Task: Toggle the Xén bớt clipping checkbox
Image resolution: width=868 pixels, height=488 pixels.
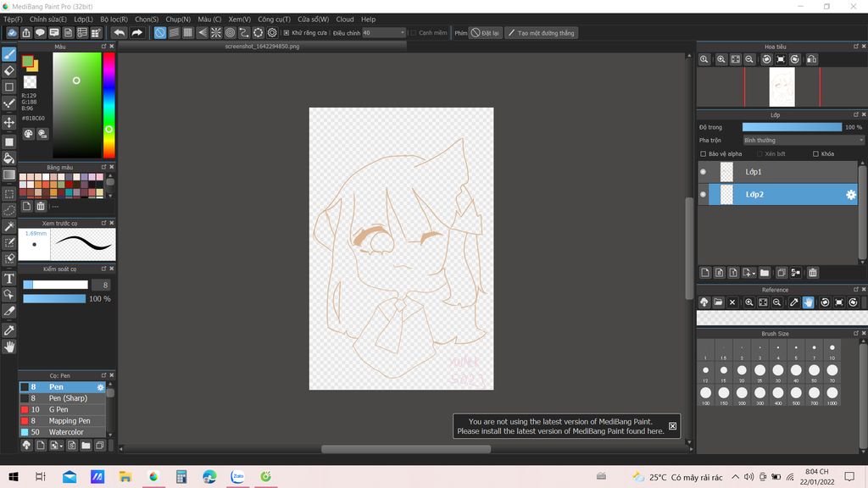Action: [759, 154]
